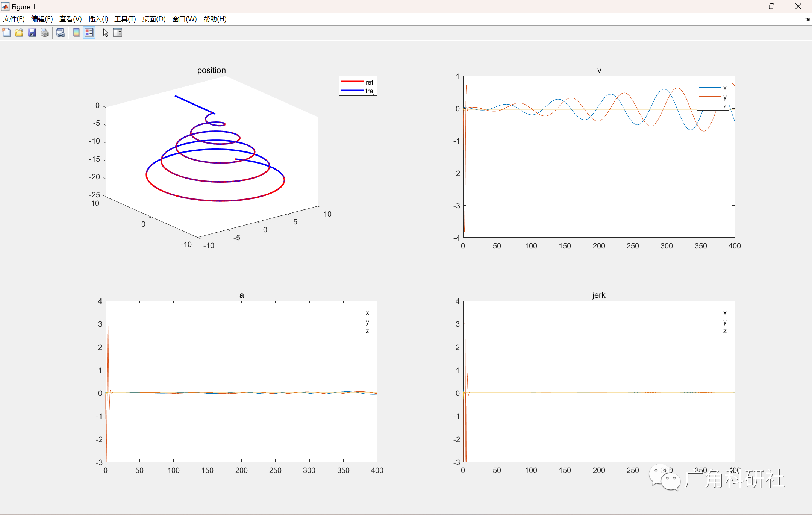The image size is (812, 515).
Task: Click the New Figure toolbar icon
Action: click(6, 33)
